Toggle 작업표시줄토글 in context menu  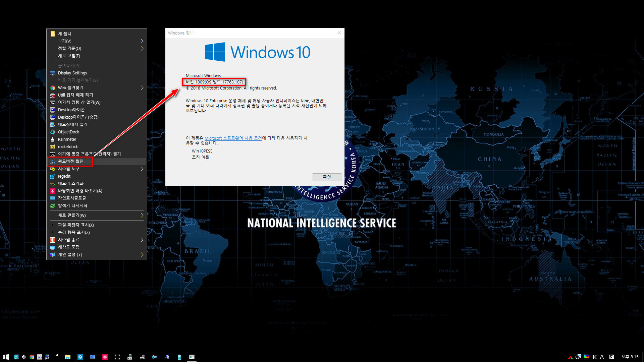pos(97,198)
